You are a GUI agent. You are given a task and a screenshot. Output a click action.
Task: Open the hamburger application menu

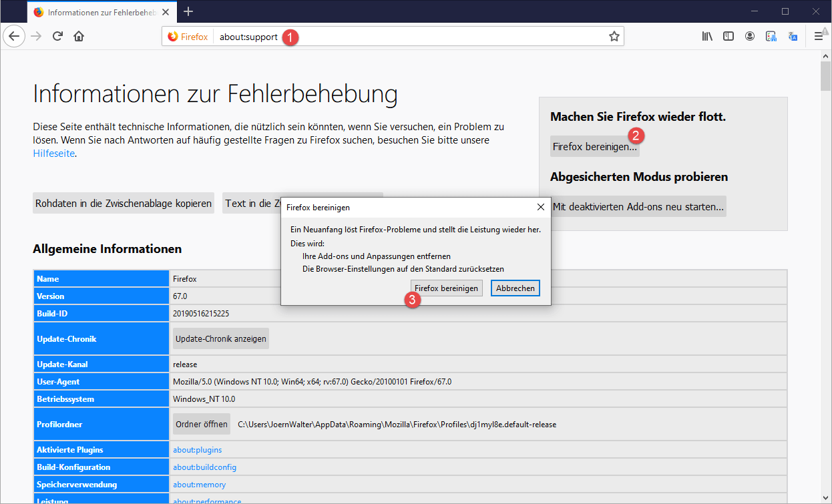point(818,37)
